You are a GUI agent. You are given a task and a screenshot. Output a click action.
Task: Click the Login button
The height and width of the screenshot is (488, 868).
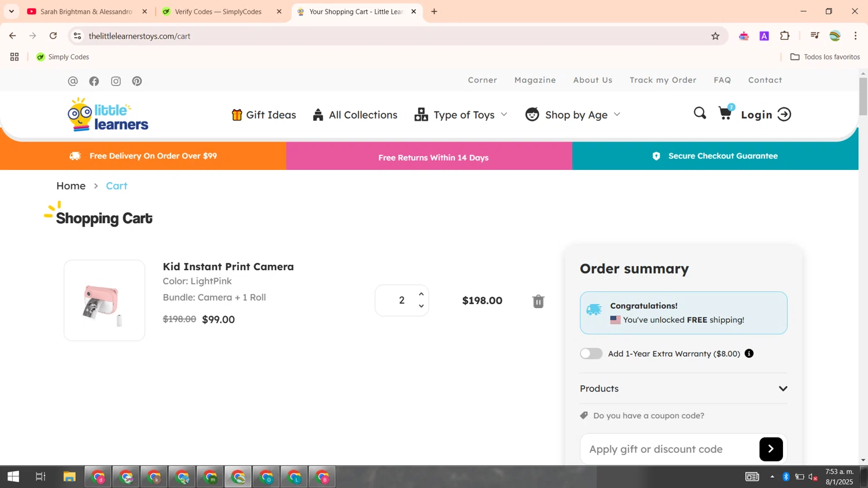pos(766,114)
